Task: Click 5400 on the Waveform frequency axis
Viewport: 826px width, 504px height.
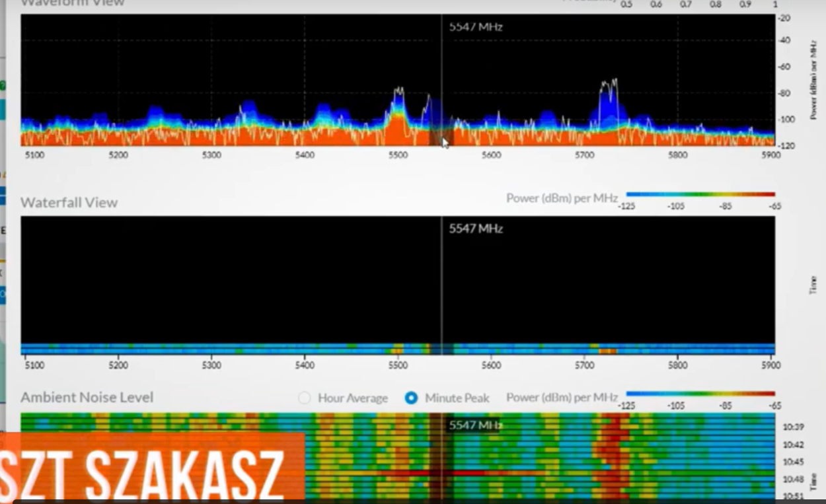Action: 305,155
